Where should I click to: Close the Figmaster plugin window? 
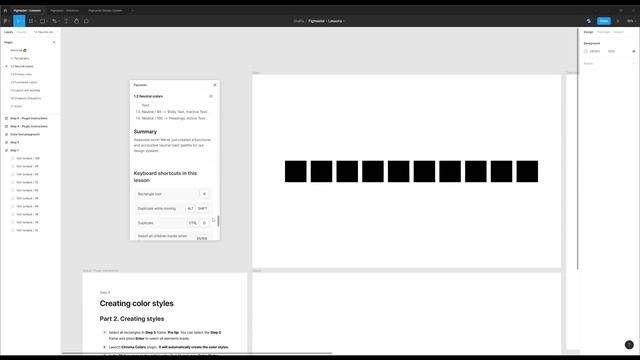click(215, 85)
